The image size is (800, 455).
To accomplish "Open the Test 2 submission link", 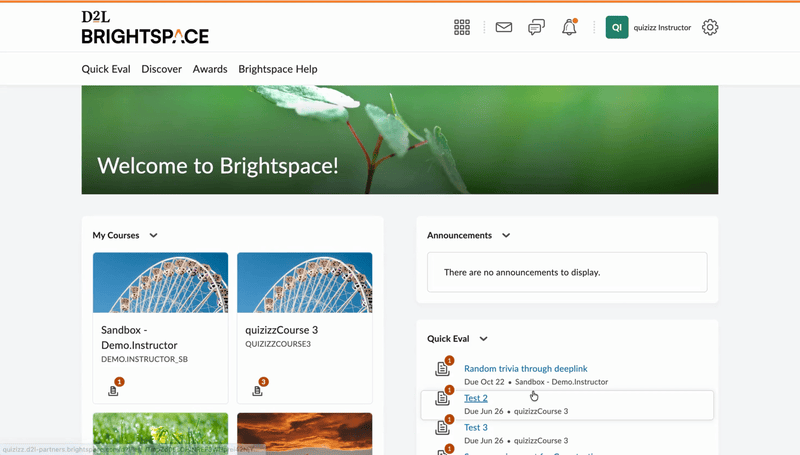I will (x=476, y=398).
